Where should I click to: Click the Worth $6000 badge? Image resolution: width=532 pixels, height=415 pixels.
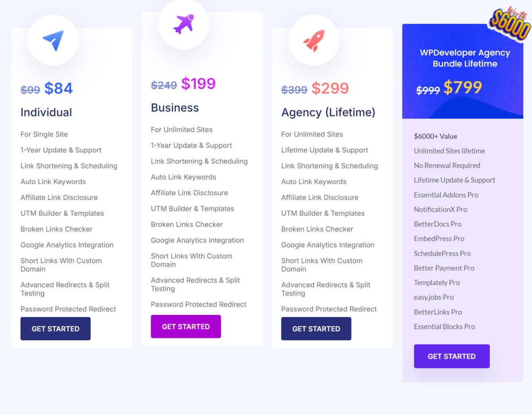(x=510, y=23)
